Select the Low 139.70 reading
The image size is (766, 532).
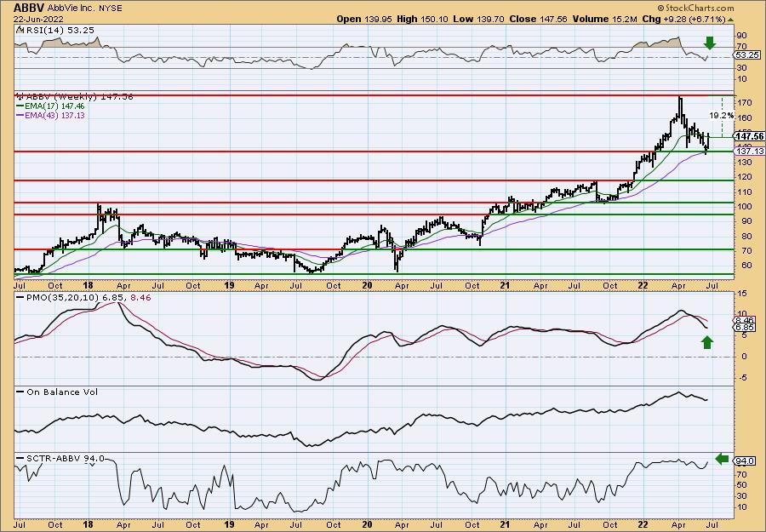point(477,19)
